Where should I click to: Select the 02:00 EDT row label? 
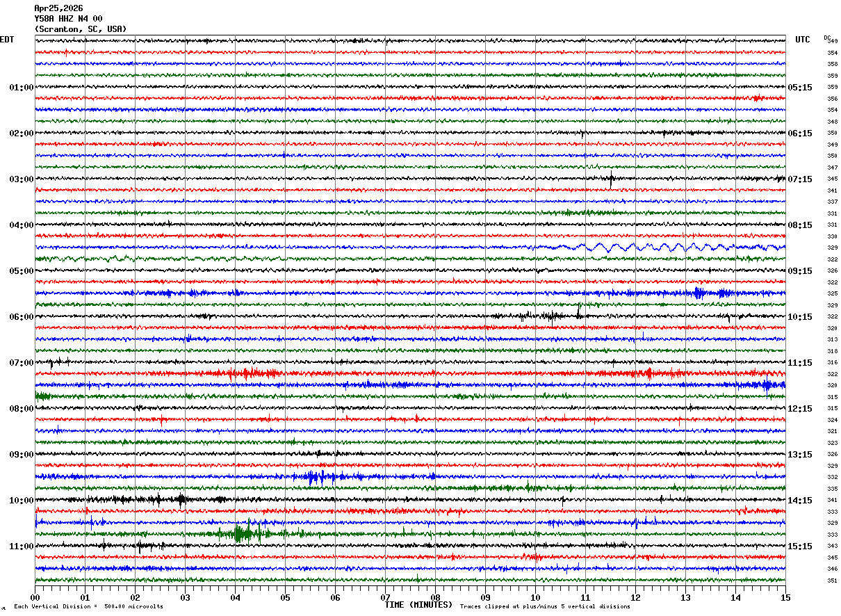[22, 133]
